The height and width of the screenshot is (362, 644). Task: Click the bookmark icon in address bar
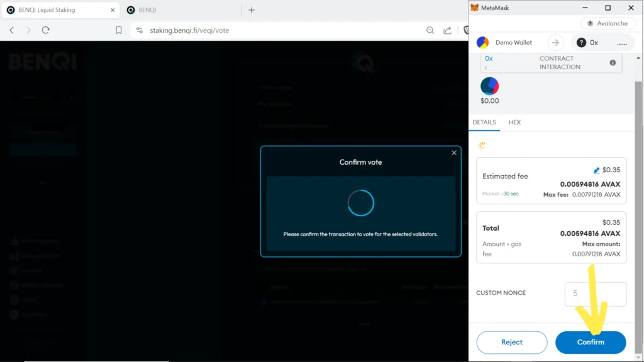[x=119, y=30]
